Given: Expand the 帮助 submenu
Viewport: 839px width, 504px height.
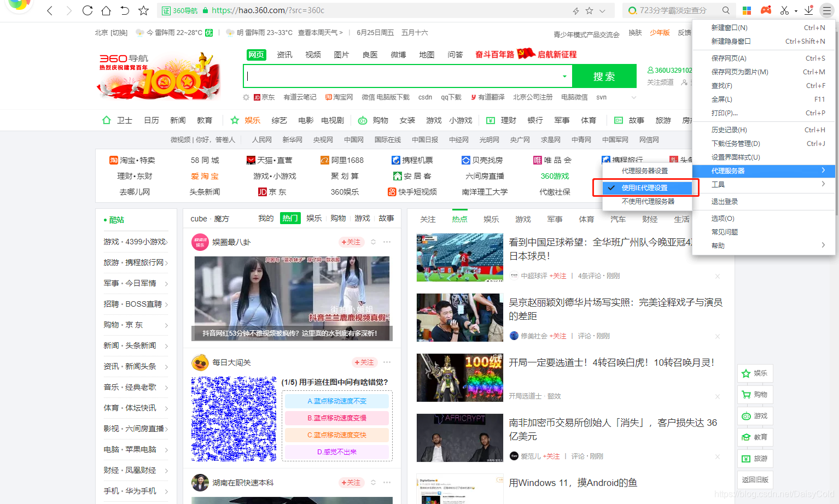Looking at the screenshot, I should [764, 245].
